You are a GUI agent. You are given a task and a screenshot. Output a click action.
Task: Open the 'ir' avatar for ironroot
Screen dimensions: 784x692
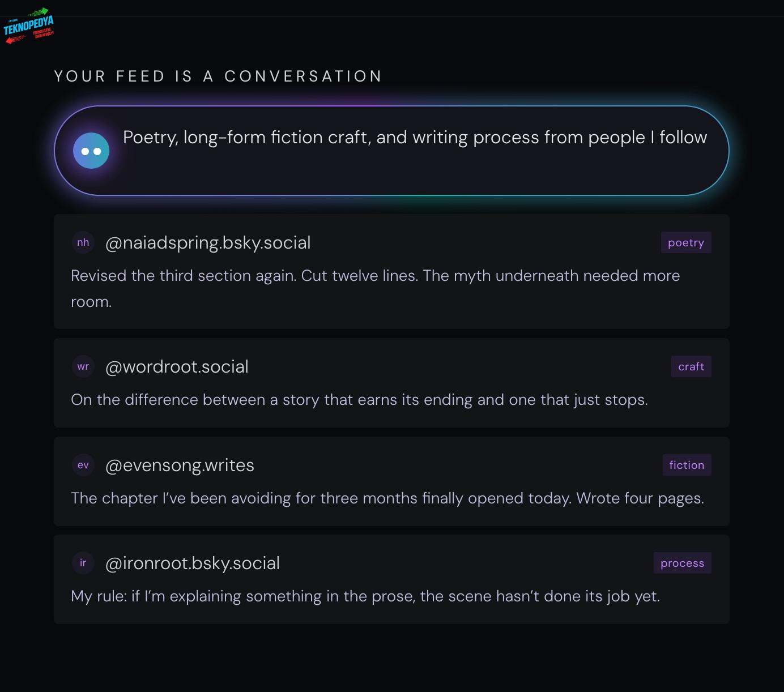click(x=83, y=563)
